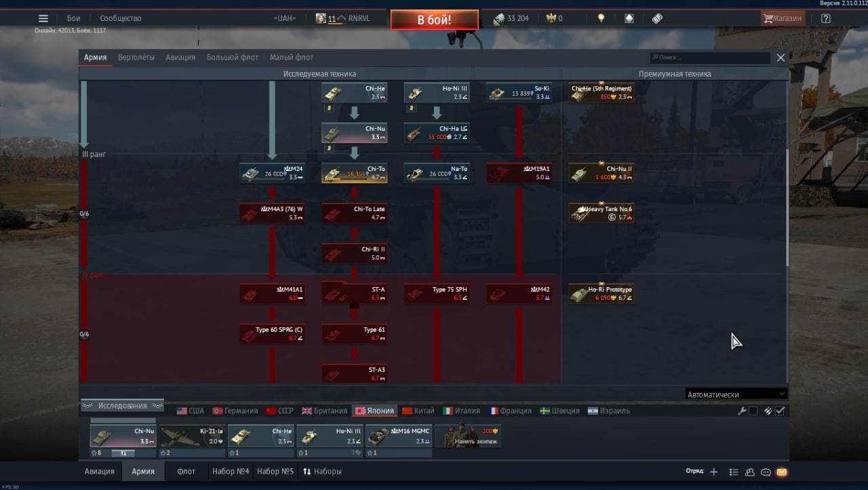Select the СССР nation
The image size is (868, 490).
[280, 411]
